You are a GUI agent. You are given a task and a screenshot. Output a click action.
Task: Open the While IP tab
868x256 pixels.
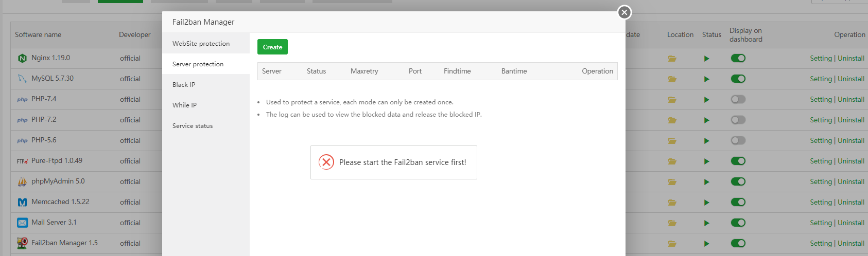point(184,105)
